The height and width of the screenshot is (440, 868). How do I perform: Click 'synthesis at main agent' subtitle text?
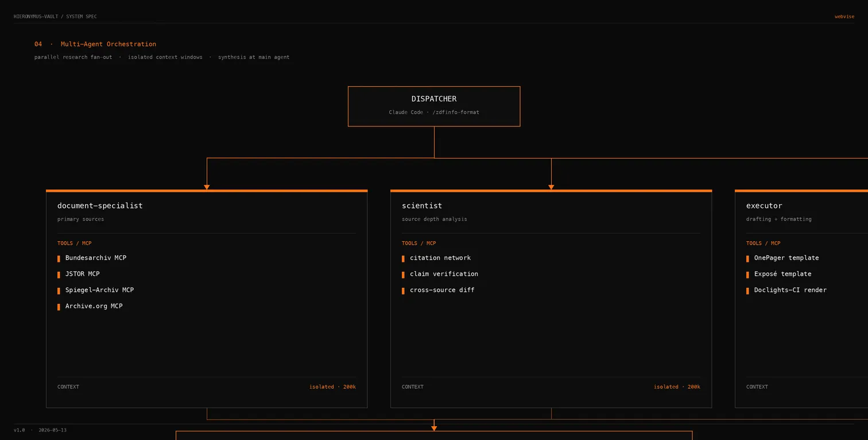[x=254, y=57]
